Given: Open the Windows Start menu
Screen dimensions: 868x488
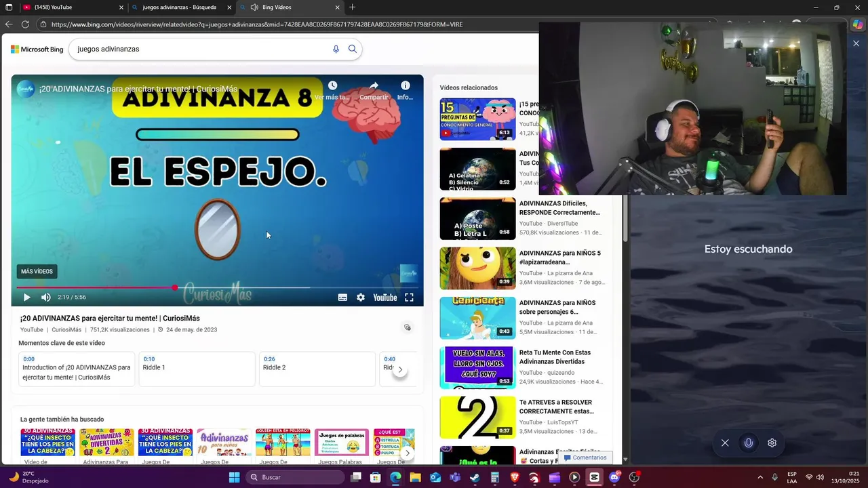Looking at the screenshot, I should point(234,477).
